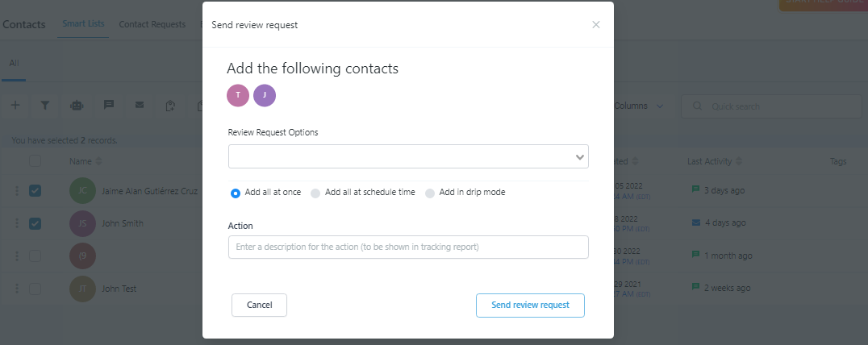Close the Send review request dialog
The image size is (868, 345).
tap(595, 24)
